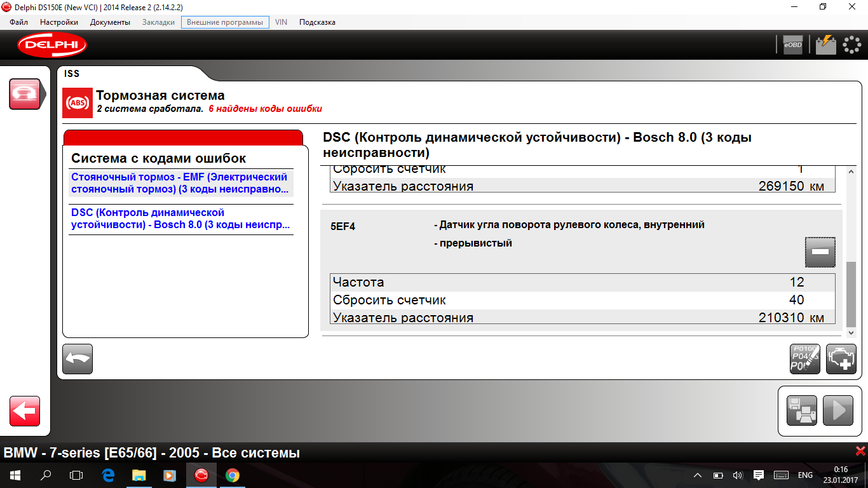The height and width of the screenshot is (488, 868).
Task: Open the Подсказка menu
Action: pos(317,22)
